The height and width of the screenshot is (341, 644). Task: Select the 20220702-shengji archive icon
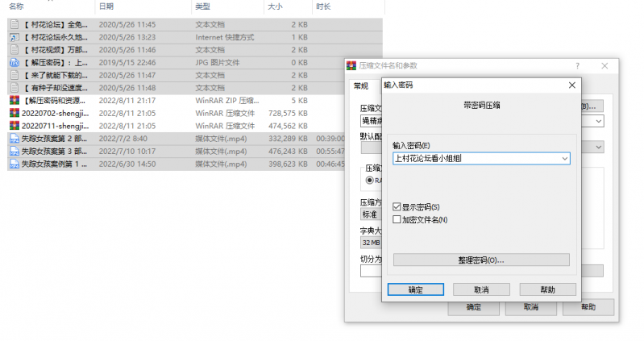tap(14, 114)
